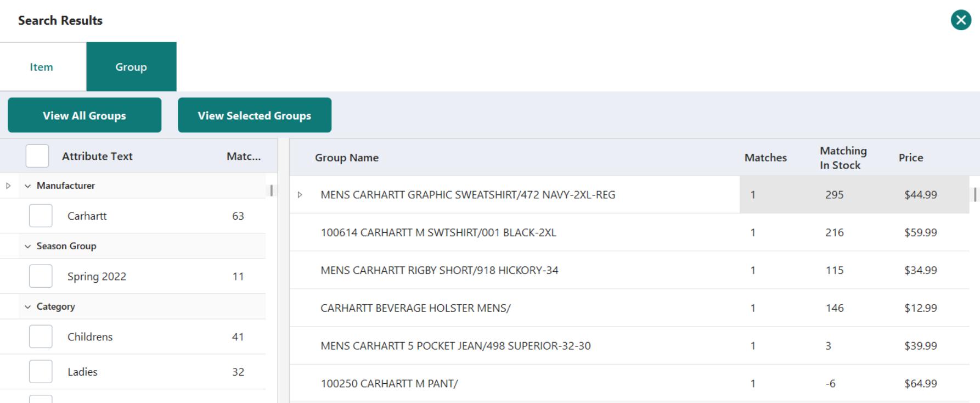The image size is (980, 403).
Task: Click the $59.99 price cell
Action: 921,232
